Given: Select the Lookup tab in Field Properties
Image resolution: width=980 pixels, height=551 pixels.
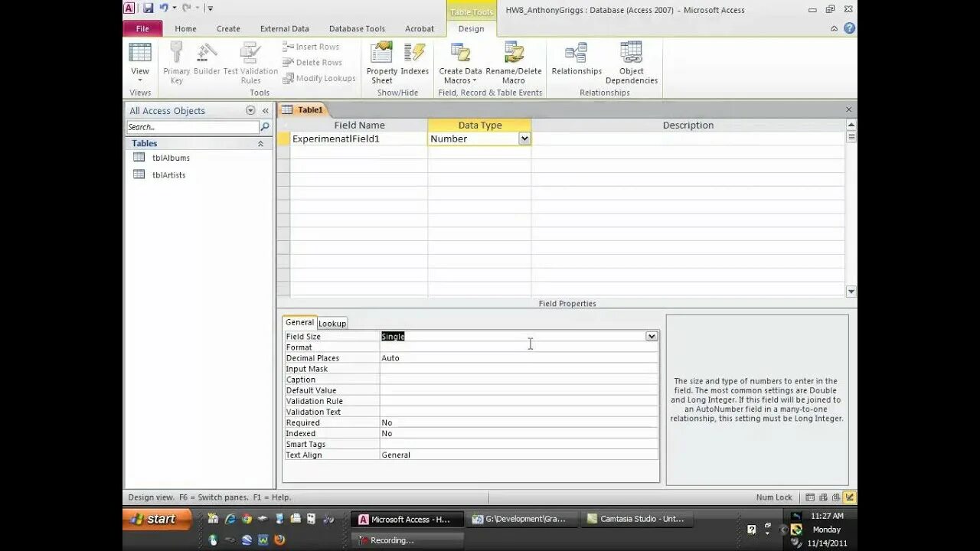Looking at the screenshot, I should 332,323.
